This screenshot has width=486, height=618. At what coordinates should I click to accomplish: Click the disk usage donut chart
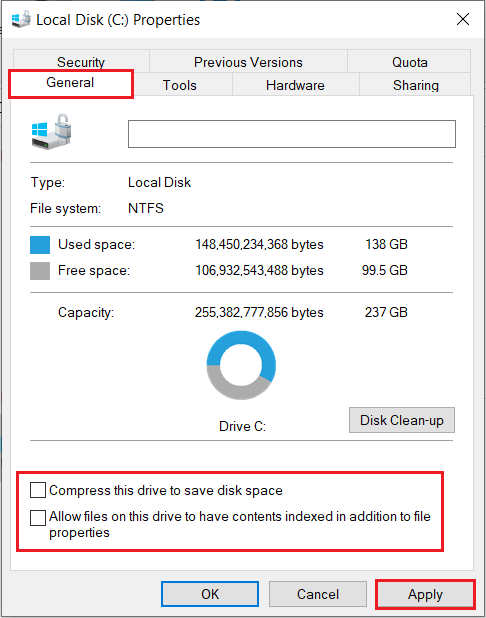[x=241, y=365]
